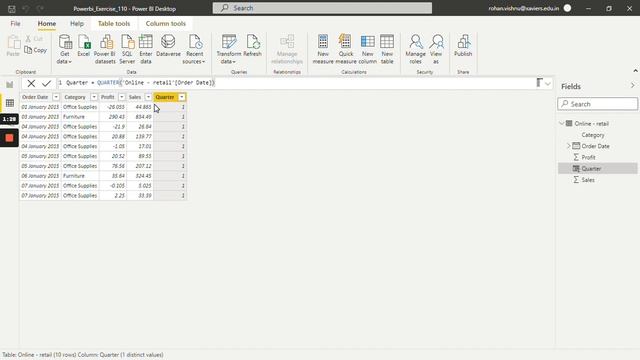
Task: Click the Order Date column header
Action: (x=35, y=97)
